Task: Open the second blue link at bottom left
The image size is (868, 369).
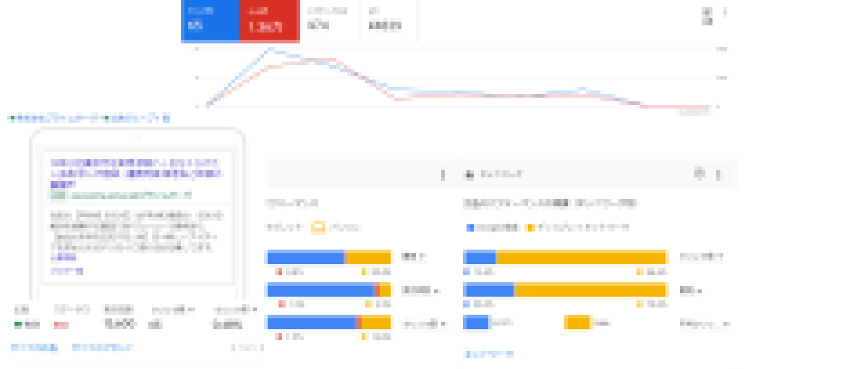Action: (x=103, y=347)
